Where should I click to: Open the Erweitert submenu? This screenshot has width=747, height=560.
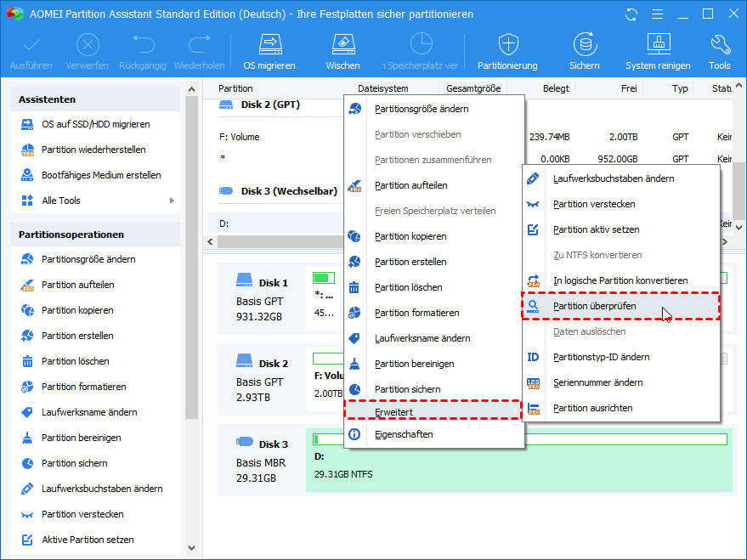(433, 412)
